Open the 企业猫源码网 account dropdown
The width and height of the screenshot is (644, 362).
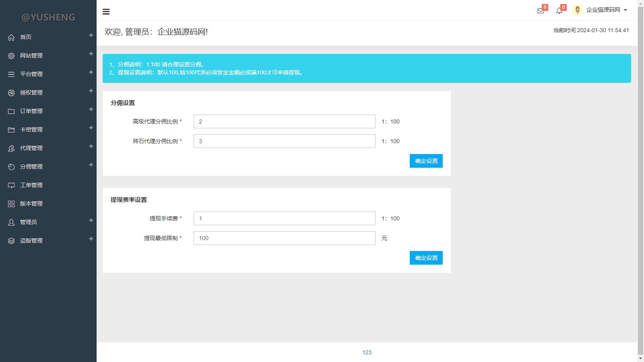click(x=606, y=10)
